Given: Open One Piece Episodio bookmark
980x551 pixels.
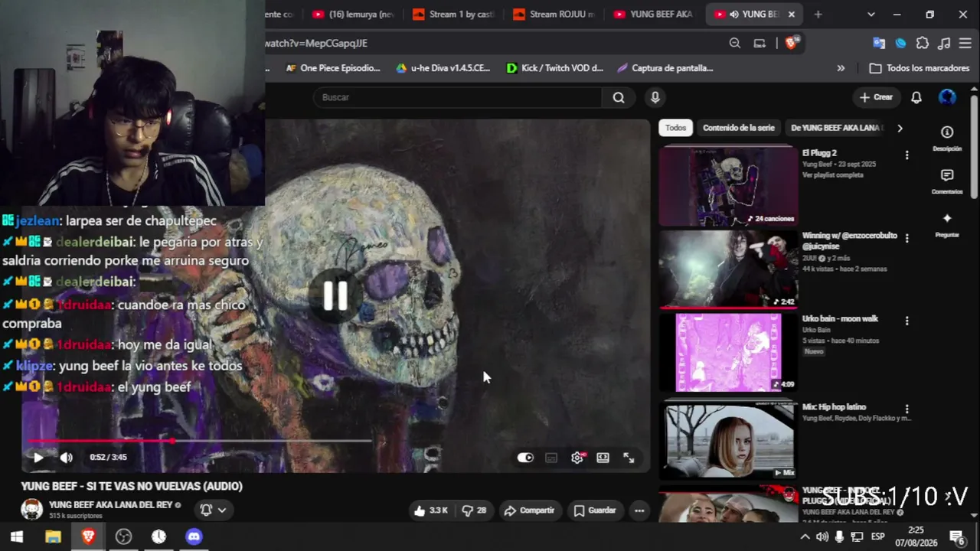Looking at the screenshot, I should [x=333, y=68].
